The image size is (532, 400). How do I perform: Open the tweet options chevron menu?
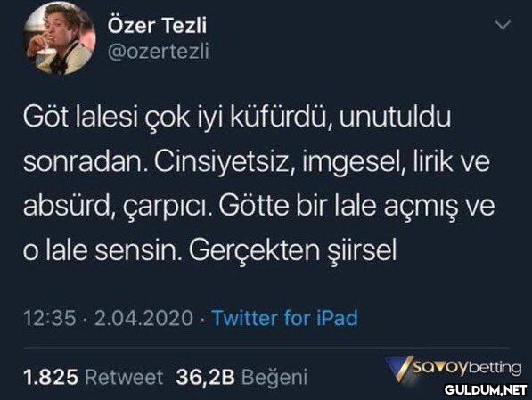503,25
